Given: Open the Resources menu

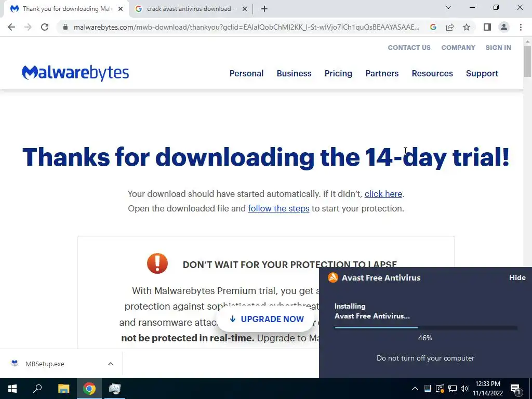Looking at the screenshot, I should pyautogui.click(x=432, y=73).
